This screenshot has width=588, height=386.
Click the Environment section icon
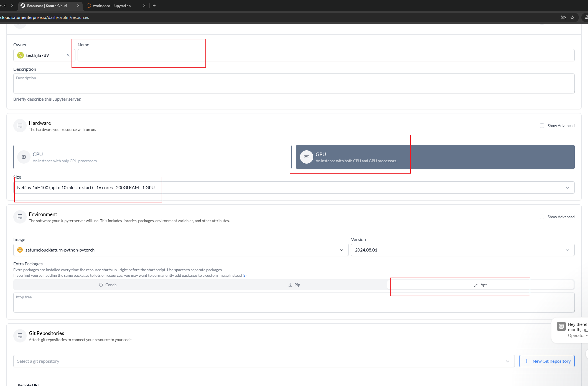tap(20, 217)
